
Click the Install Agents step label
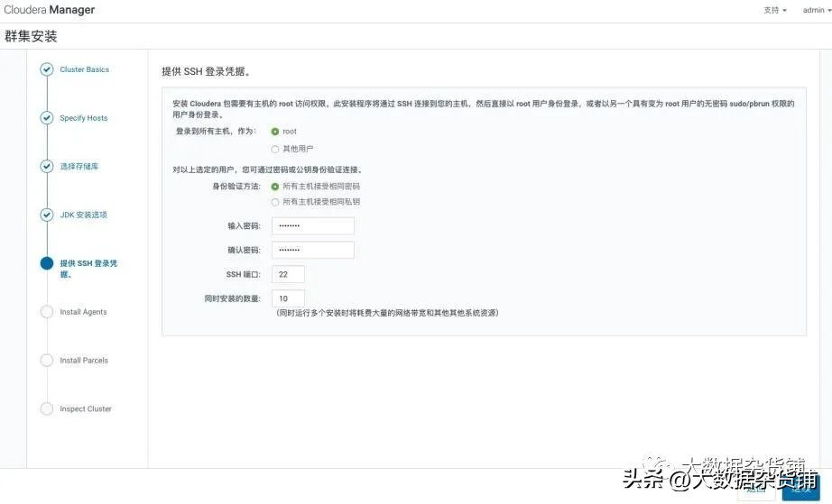[83, 312]
